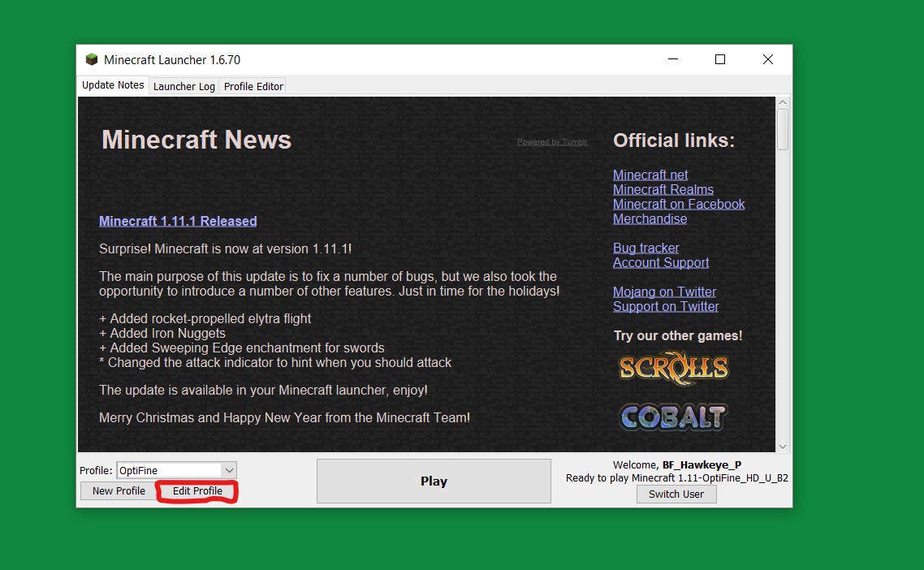This screenshot has height=570, width=924.
Task: Open the Profile Editor tab
Action: [253, 86]
